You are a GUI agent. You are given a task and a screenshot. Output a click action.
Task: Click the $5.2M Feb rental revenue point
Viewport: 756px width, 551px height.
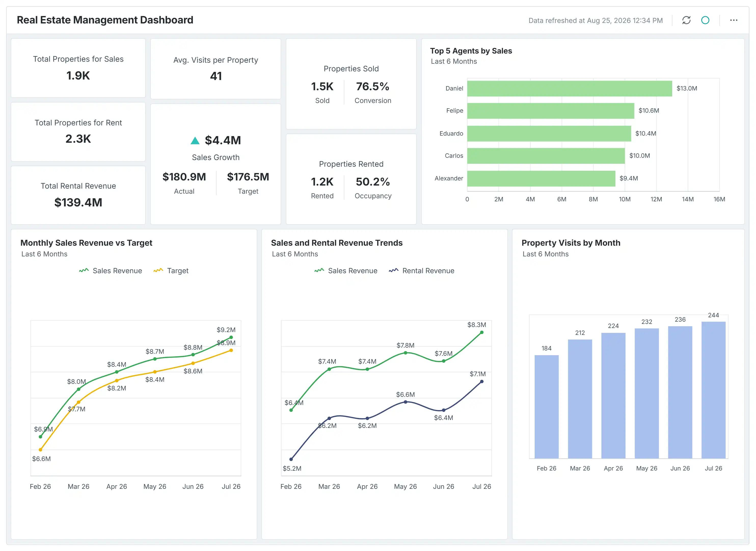291,459
